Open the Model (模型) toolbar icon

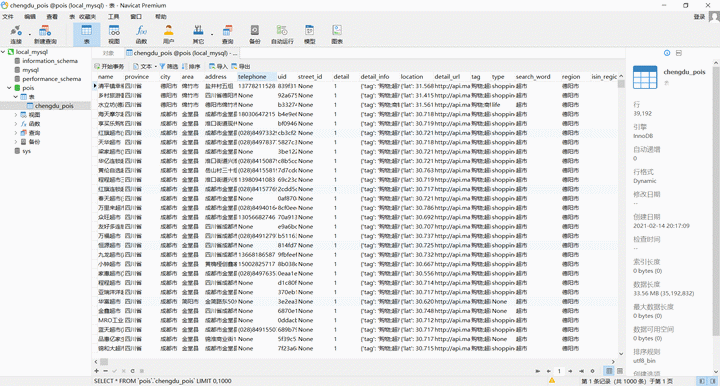(x=309, y=34)
